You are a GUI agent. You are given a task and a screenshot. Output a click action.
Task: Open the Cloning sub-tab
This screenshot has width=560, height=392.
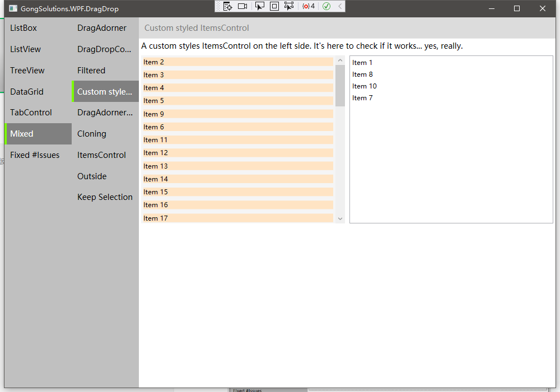pyautogui.click(x=92, y=134)
